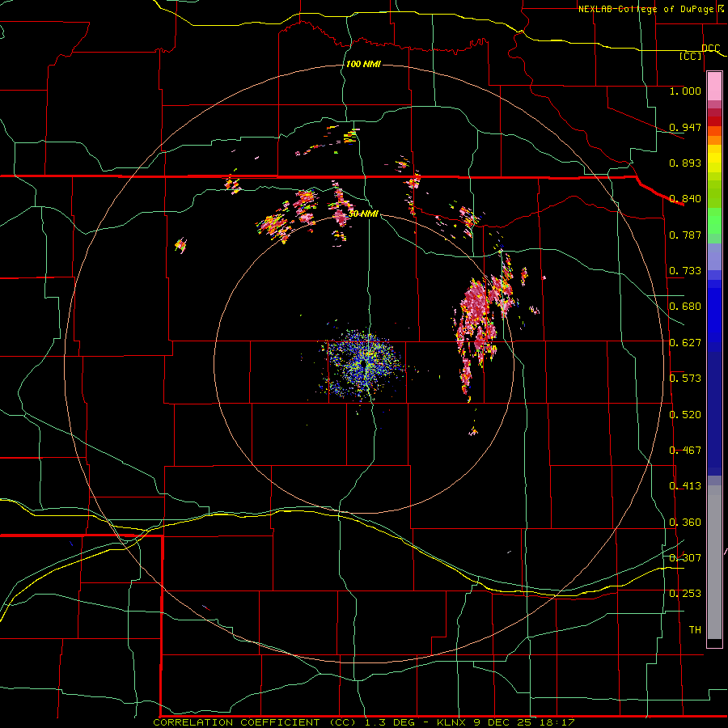The image size is (728, 728).
Task: Click the 0.680 value on color scale
Action: [x=685, y=307]
